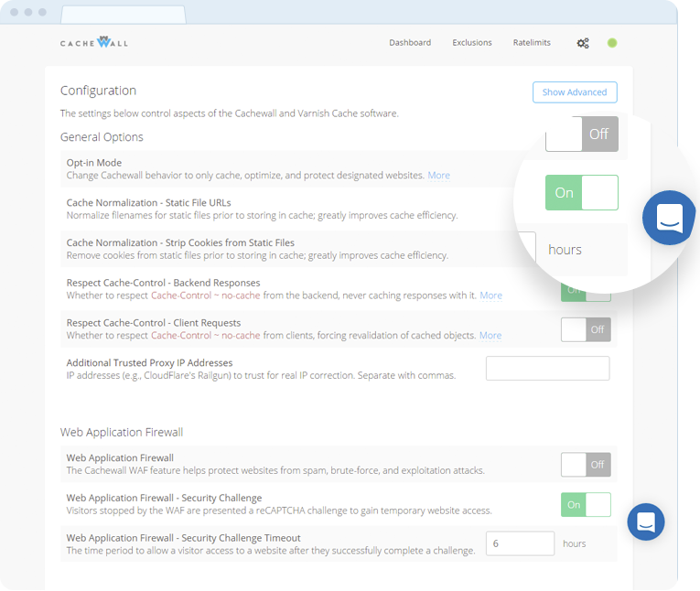Click Additional Trusted Proxy IP Addresses field
This screenshot has width=700, height=591.
547,369
